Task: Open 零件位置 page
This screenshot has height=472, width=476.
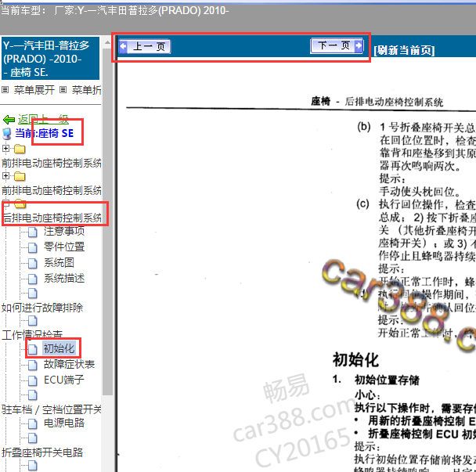Action: click(64, 247)
